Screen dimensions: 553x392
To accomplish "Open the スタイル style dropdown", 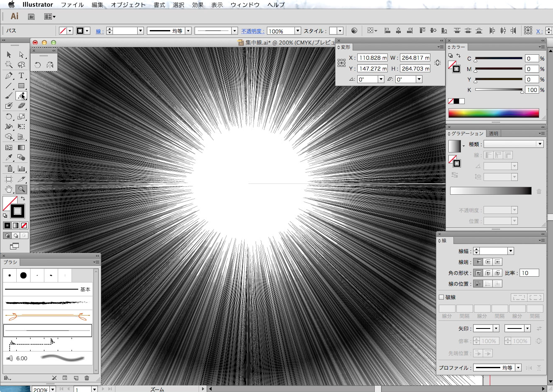I will 340,31.
